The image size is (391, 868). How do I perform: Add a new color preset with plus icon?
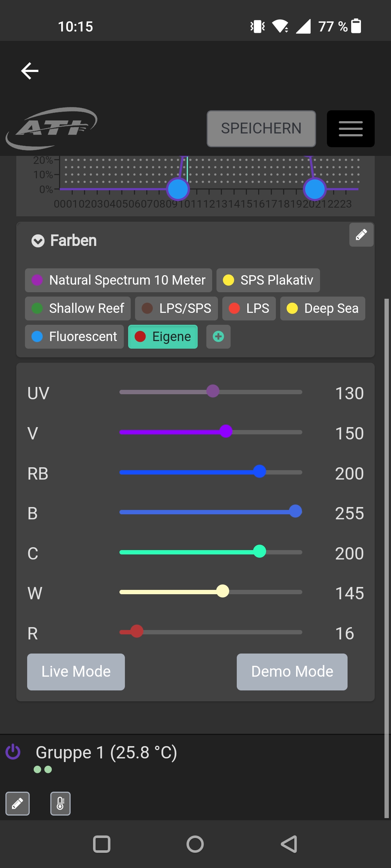point(218,337)
